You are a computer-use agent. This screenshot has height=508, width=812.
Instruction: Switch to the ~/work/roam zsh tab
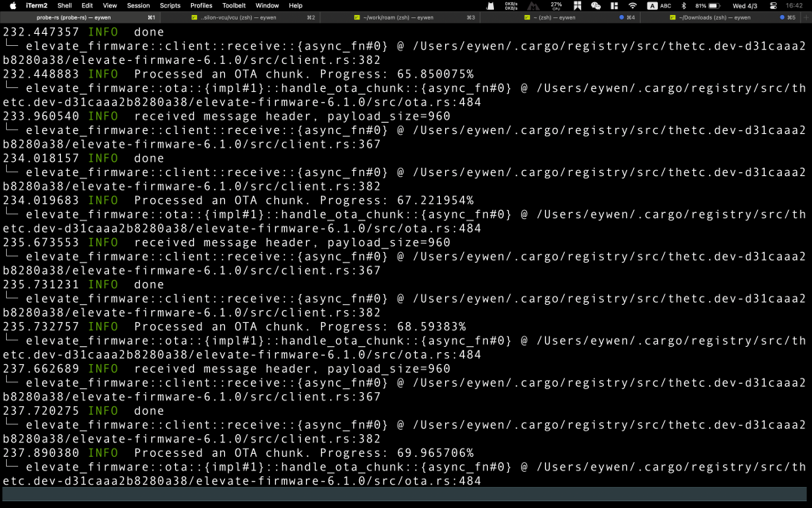(x=398, y=17)
